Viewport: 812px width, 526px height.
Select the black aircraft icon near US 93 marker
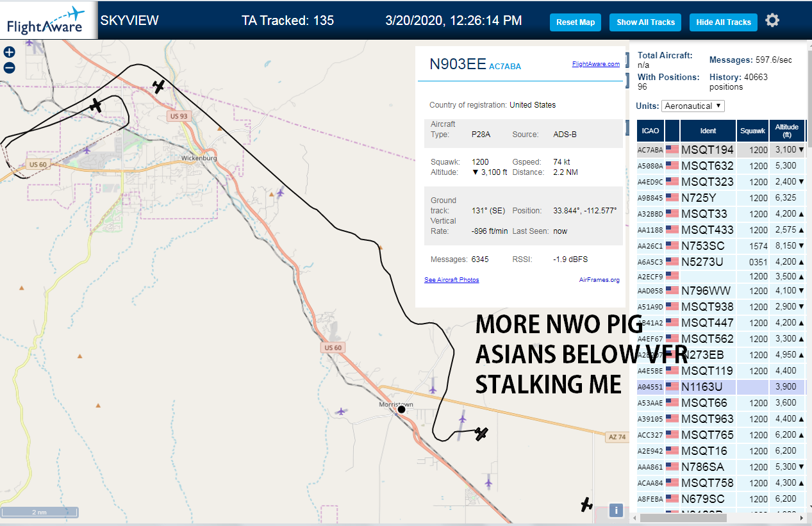[x=159, y=86]
